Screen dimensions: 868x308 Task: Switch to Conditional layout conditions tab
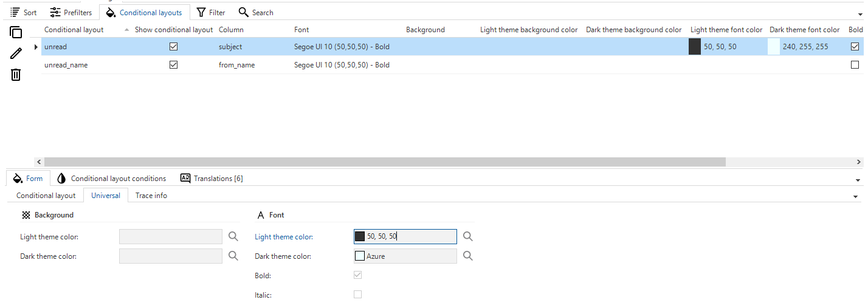[x=111, y=179]
